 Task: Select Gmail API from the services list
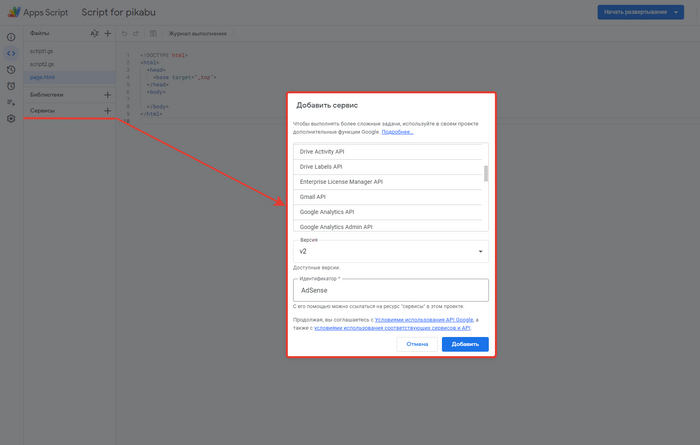[388, 197]
